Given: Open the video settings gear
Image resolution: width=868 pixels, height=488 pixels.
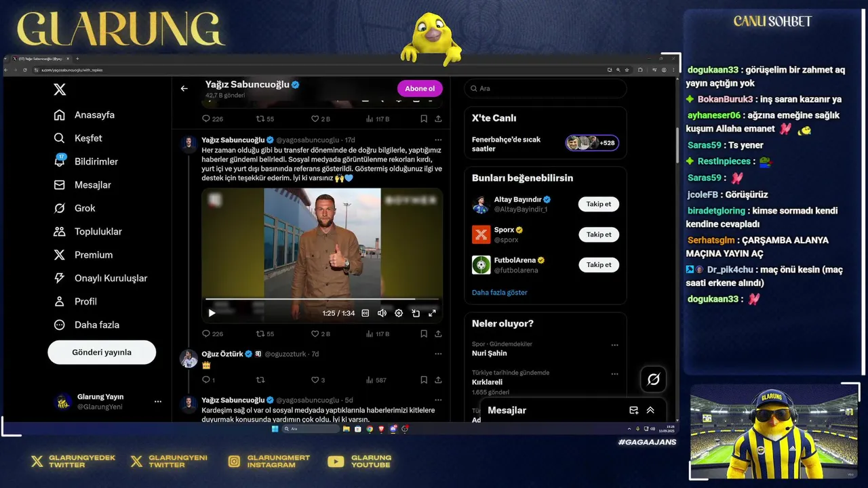Looking at the screenshot, I should pos(399,313).
